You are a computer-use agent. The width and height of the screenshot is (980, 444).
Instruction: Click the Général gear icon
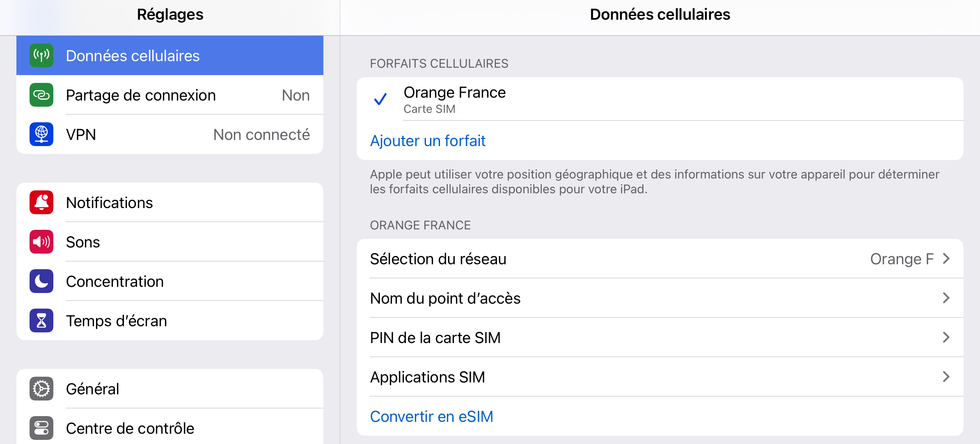[41, 389]
